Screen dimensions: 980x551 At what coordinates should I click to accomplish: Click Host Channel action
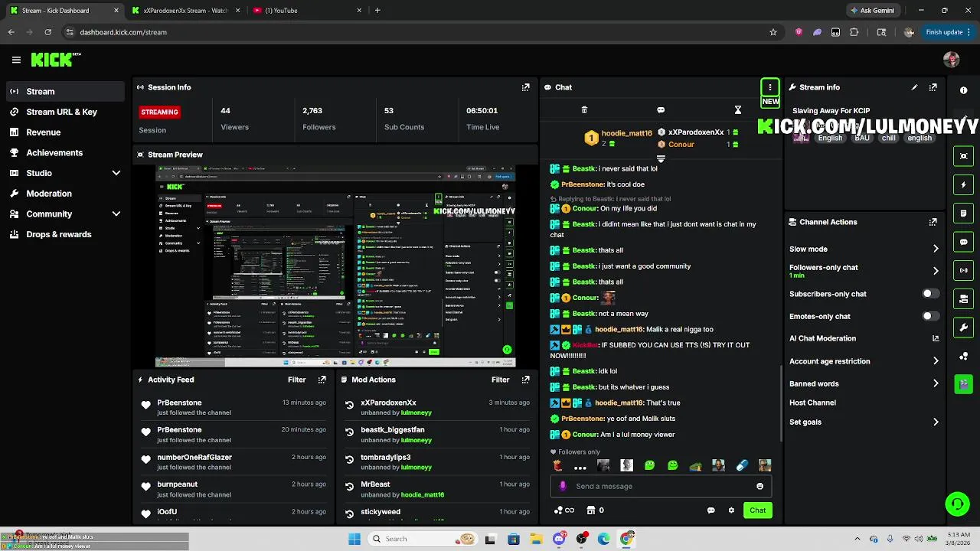point(812,403)
